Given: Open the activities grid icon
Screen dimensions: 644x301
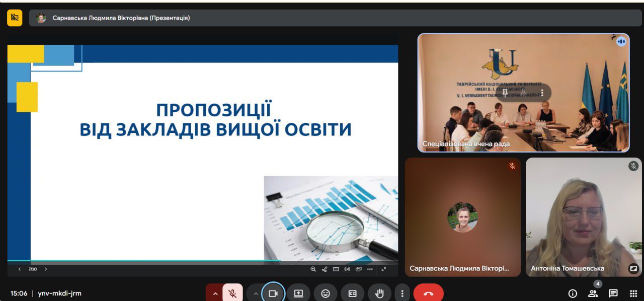Looking at the screenshot, I should pos(633,293).
